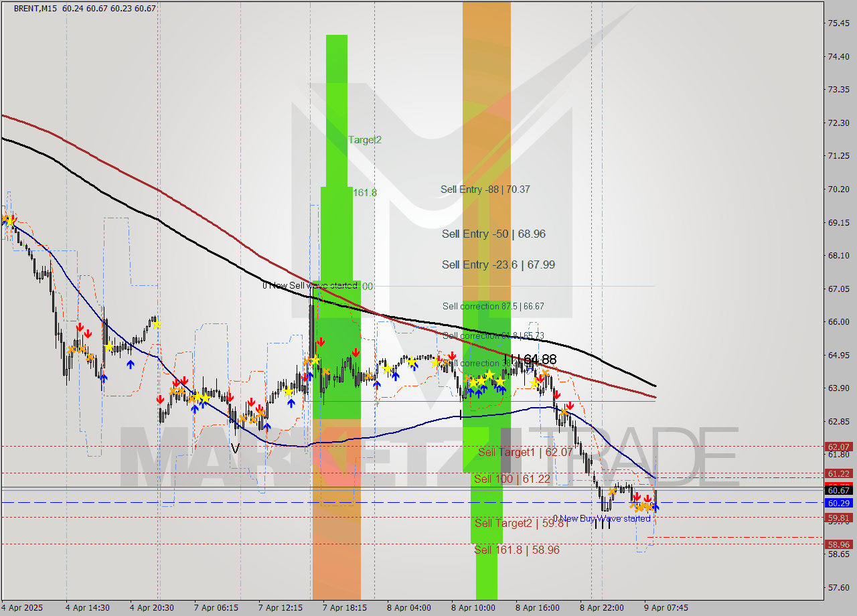Click the red down arrow above the 7 Apr 18:15 spike

coord(321,342)
